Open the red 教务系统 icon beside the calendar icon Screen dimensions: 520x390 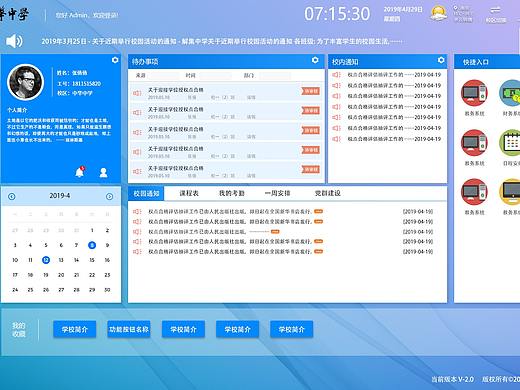pos(474,143)
